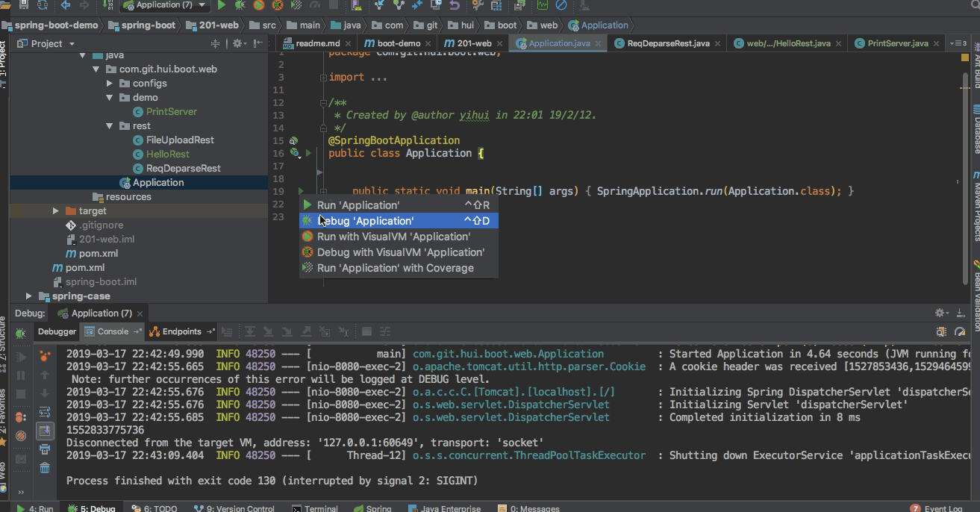This screenshot has height=512, width=980.
Task: Click the Debug panel settings gear icon
Action: pos(940,313)
